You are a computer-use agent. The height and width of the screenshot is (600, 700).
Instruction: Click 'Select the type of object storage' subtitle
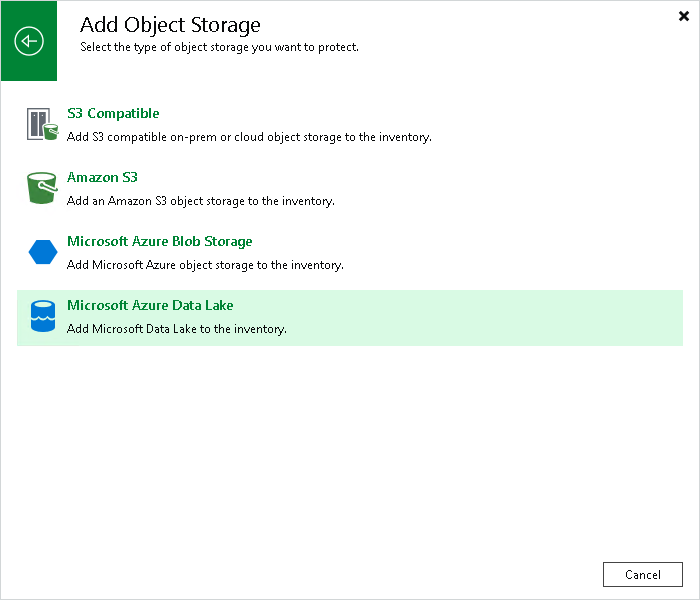pos(219,47)
